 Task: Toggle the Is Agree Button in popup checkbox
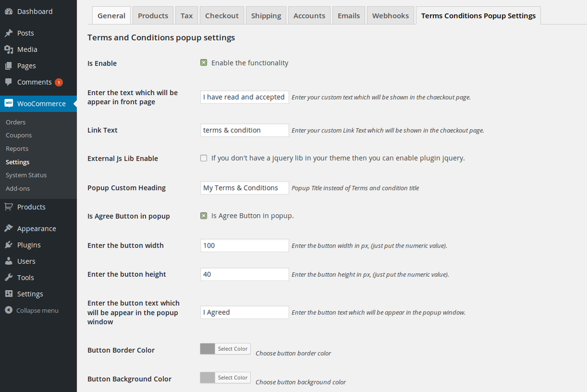(204, 215)
